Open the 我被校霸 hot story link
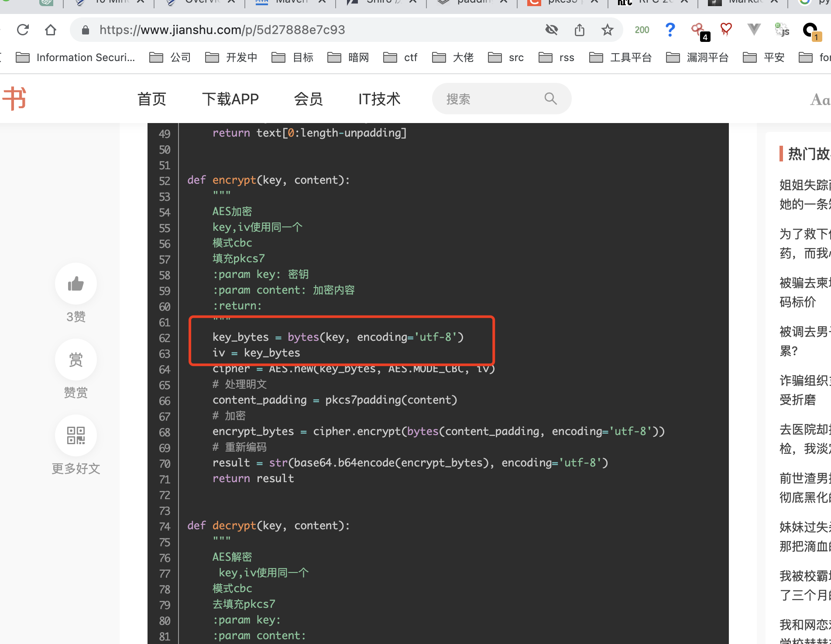Screen dimensions: 831x644 (x=805, y=585)
